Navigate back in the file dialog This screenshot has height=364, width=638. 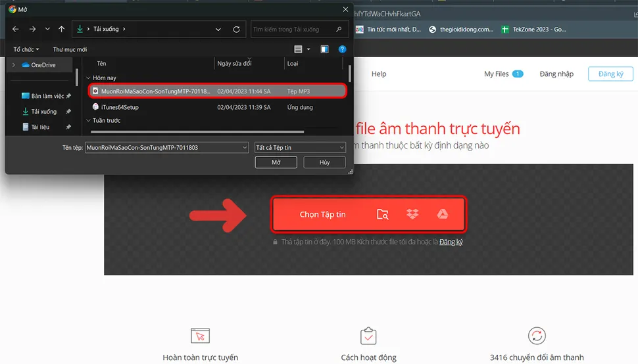pyautogui.click(x=16, y=30)
